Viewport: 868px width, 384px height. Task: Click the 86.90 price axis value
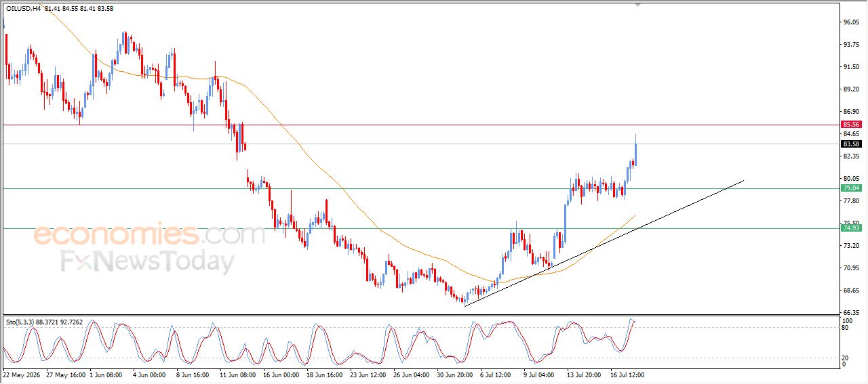click(851, 111)
